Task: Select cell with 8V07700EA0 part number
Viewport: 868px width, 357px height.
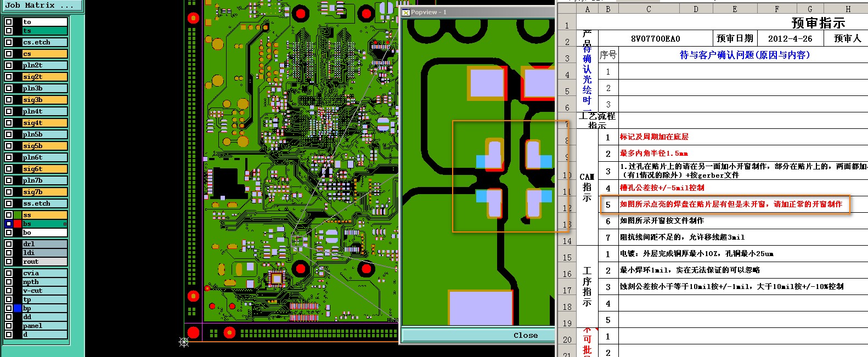Action: 655,38
